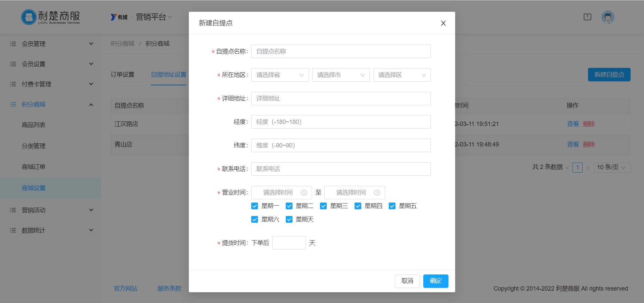Expand the 会员设置 menu chevron
The width and height of the screenshot is (644, 303).
pos(91,64)
